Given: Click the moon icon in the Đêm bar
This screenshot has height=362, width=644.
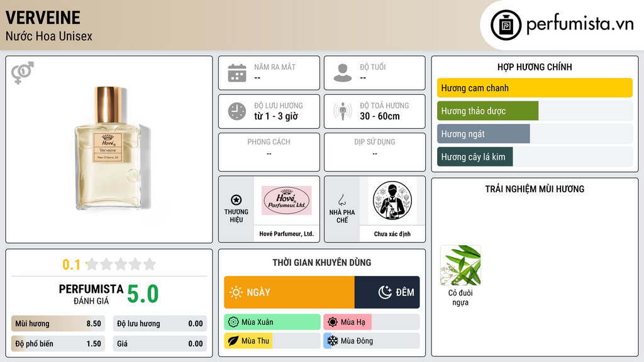Looking at the screenshot, I should (x=385, y=292).
